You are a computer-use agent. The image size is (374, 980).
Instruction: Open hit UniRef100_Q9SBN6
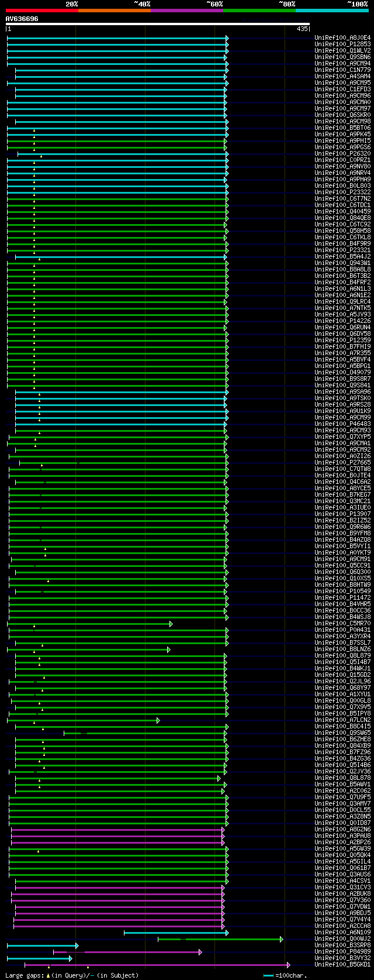click(x=342, y=57)
